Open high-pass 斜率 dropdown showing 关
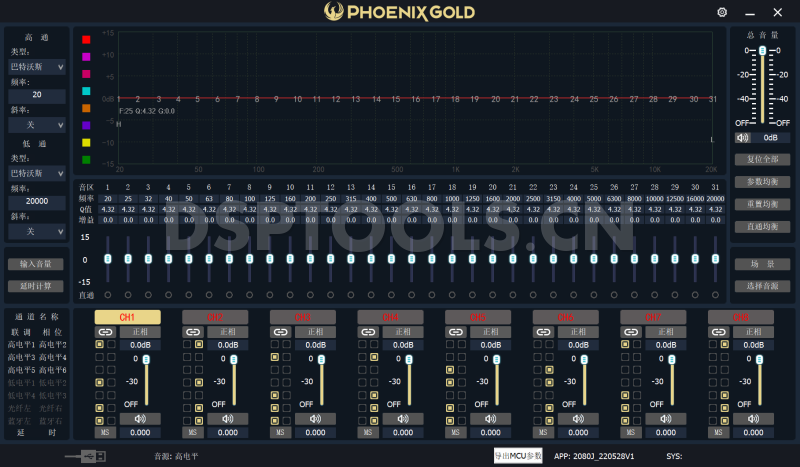 click(37, 125)
